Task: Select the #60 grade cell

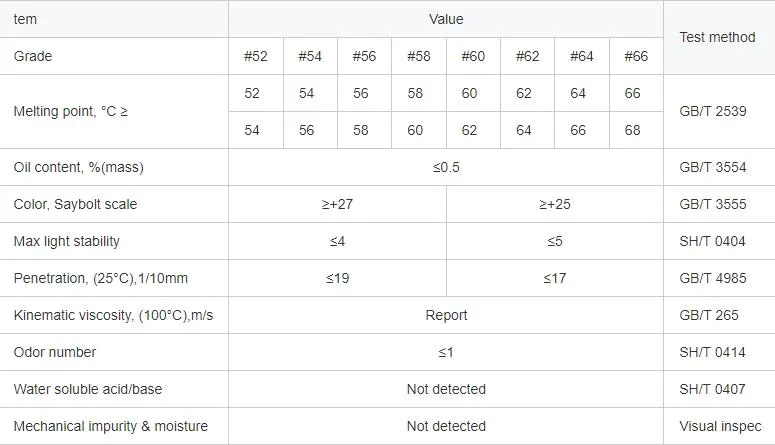Action: coord(473,56)
